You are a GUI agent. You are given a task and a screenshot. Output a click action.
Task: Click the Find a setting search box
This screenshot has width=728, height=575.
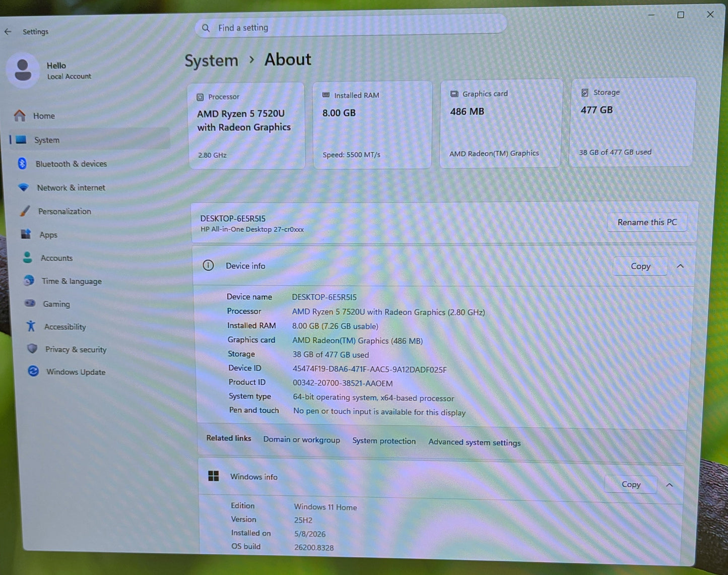point(351,26)
